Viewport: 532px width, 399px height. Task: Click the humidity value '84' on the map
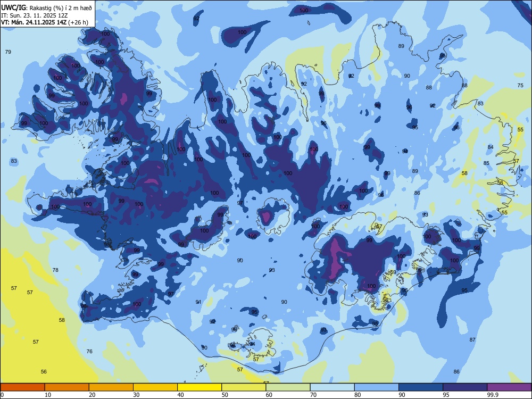[x=491, y=147]
